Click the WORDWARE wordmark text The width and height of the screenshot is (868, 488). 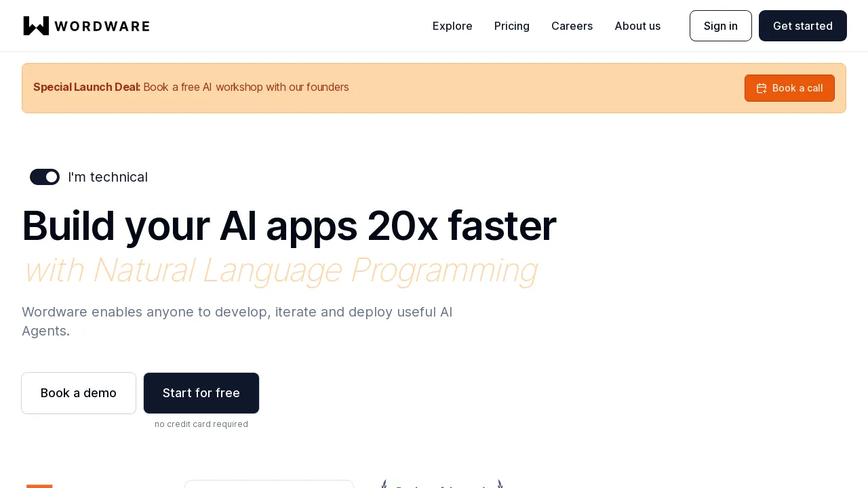(102, 26)
